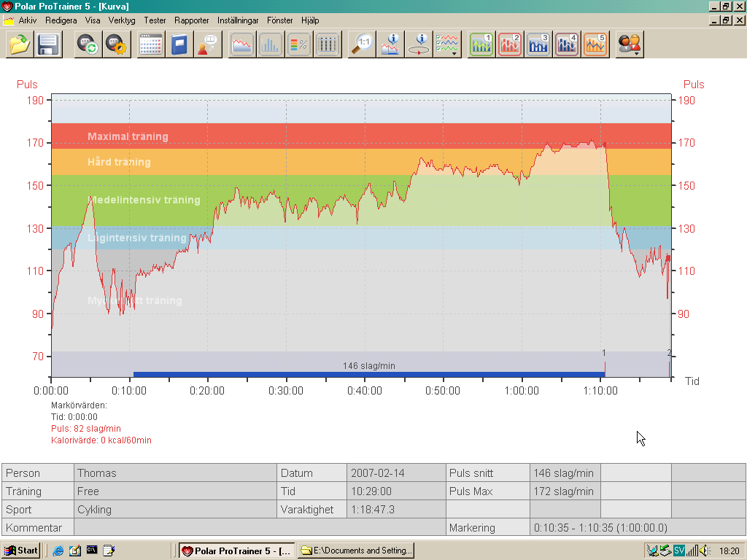This screenshot has width=747, height=560.
Task: Click the Puls Max value 172 slag/min
Action: (565, 491)
